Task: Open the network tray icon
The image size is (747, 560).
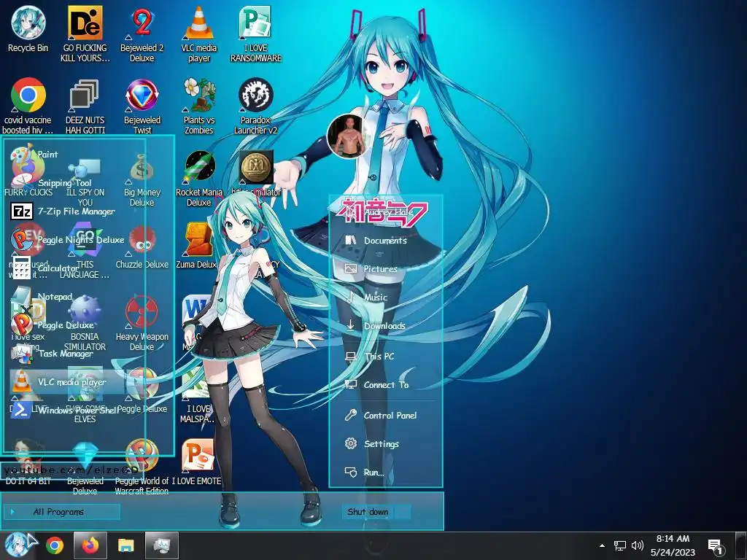Action: point(620,545)
